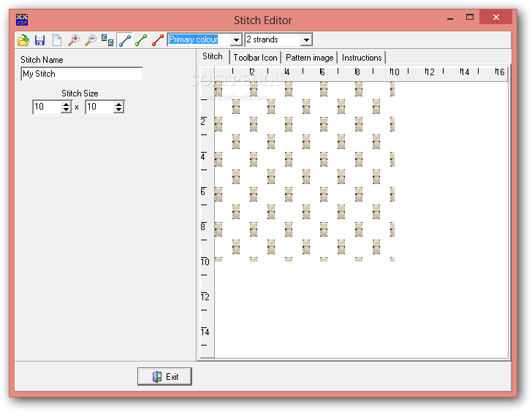Click the stitch height value field
Viewport: 532px width, 412px height.
tap(99, 107)
